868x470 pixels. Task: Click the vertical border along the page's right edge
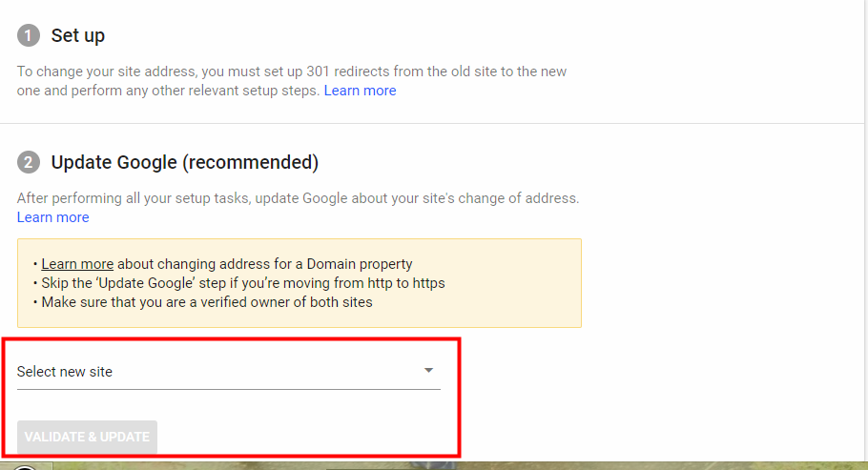click(x=865, y=230)
